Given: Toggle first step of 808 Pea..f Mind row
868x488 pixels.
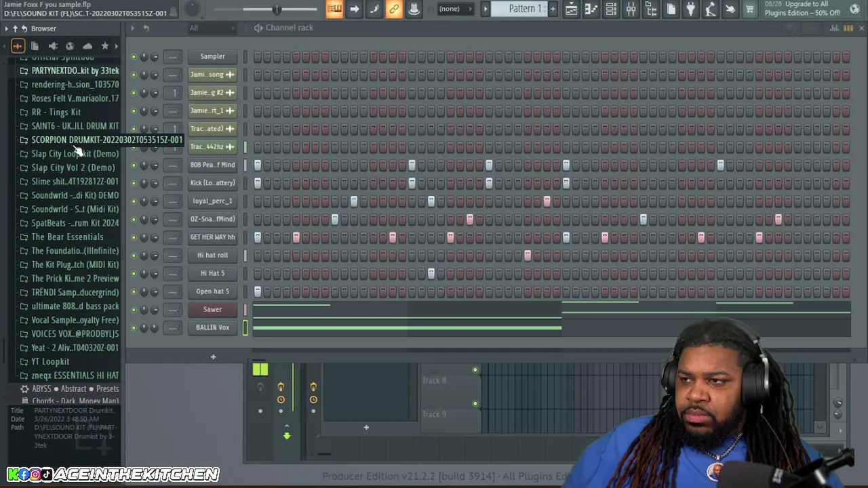Looking at the screenshot, I should [258, 165].
